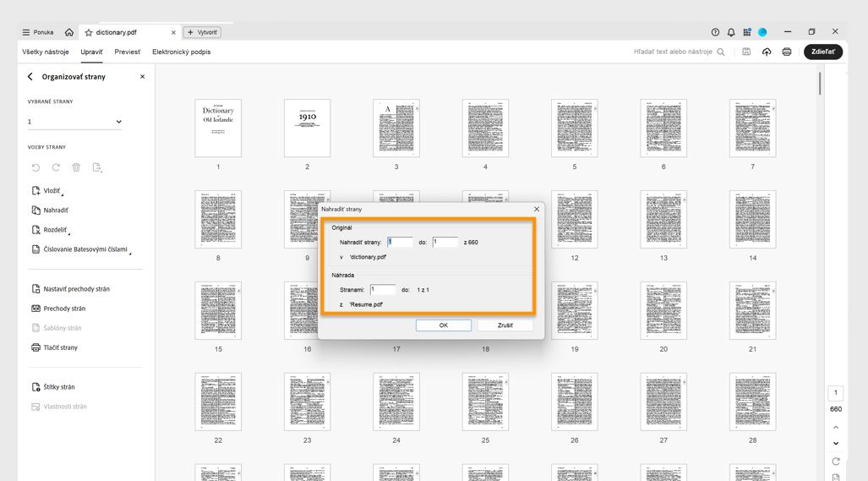Click the delete pages trash icon
Screen dimensions: 868x481
click(76, 167)
